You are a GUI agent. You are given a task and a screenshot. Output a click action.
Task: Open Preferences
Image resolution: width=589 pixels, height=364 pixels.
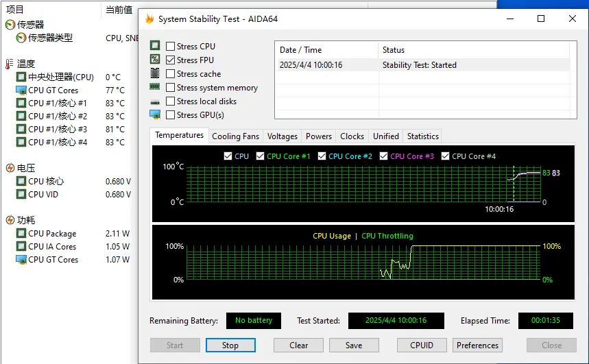(477, 345)
